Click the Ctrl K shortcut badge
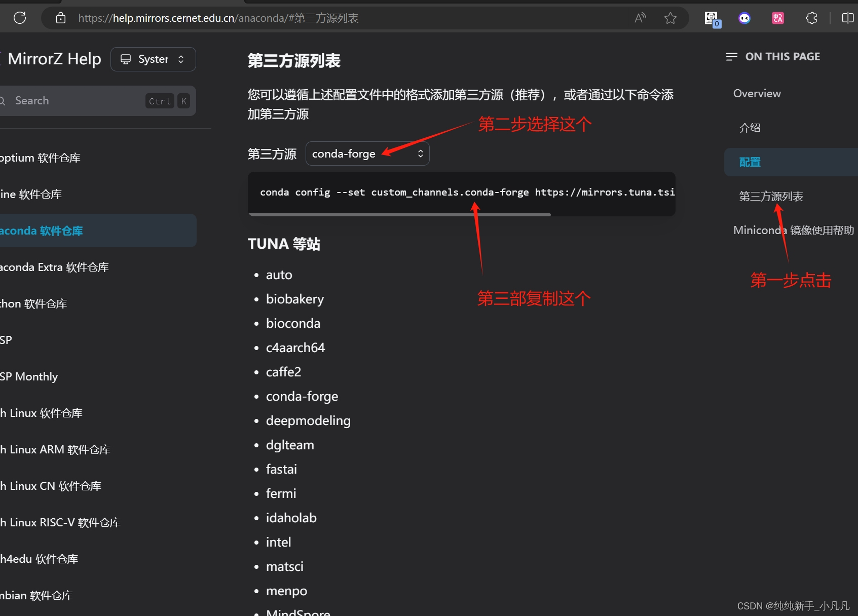 point(168,101)
